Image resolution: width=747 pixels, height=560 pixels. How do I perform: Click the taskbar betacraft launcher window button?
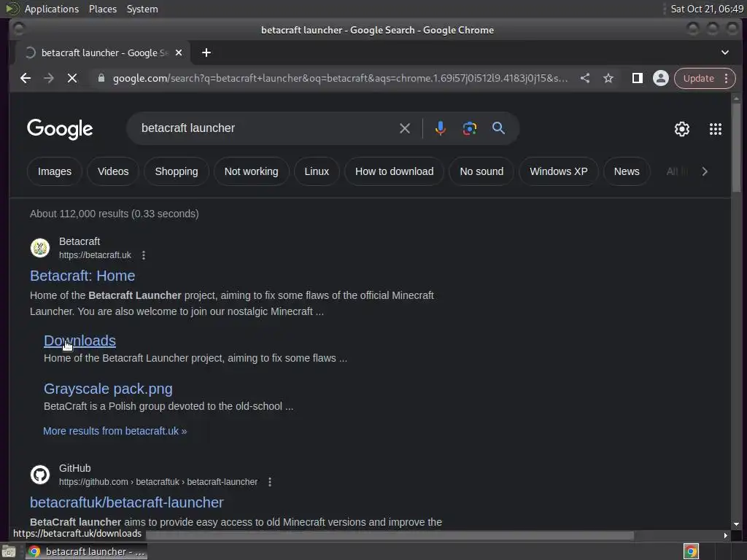point(86,551)
